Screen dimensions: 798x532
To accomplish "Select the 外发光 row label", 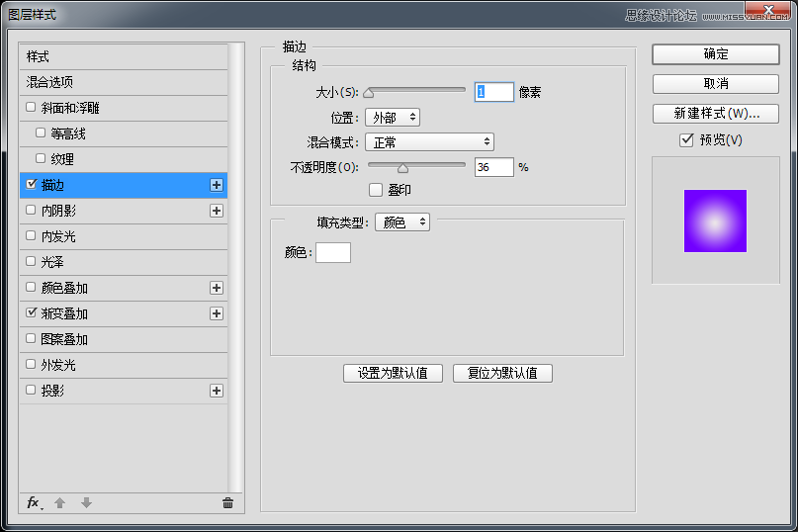I will [x=58, y=365].
